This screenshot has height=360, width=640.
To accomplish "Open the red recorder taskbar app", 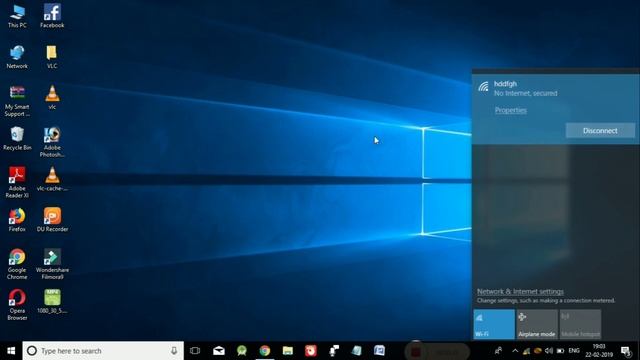I will (x=311, y=351).
